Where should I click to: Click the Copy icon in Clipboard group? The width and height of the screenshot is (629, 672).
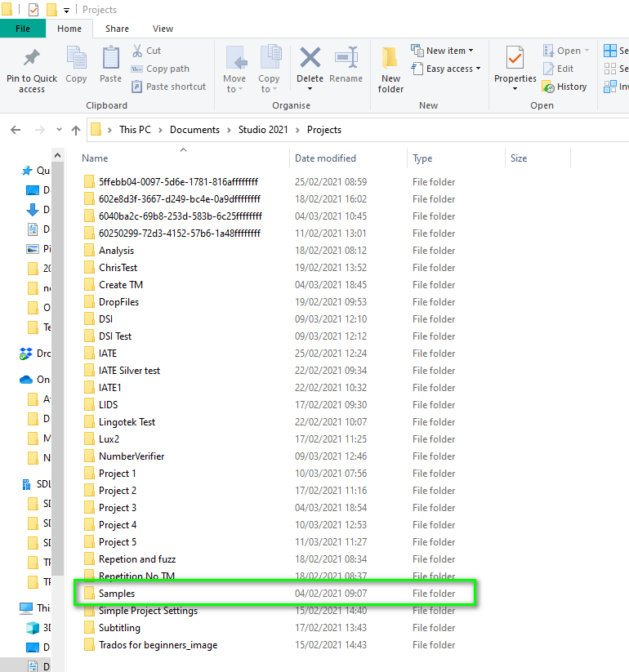[76, 60]
